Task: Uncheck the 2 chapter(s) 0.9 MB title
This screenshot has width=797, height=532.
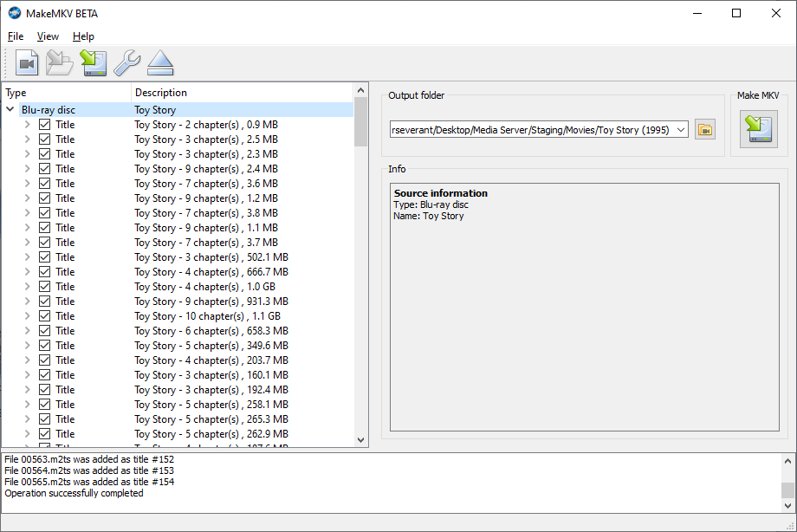Action: pyautogui.click(x=45, y=125)
